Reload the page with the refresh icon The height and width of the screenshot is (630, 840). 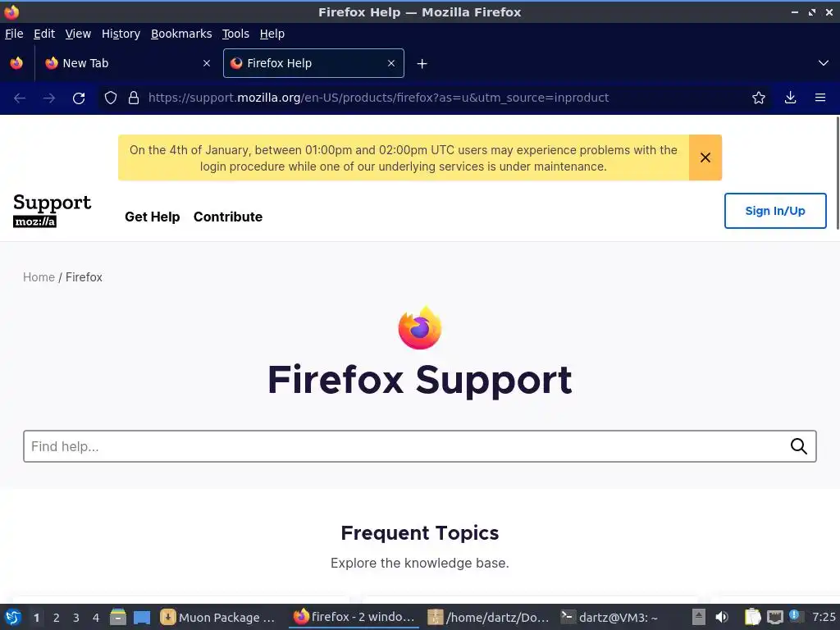tap(79, 98)
